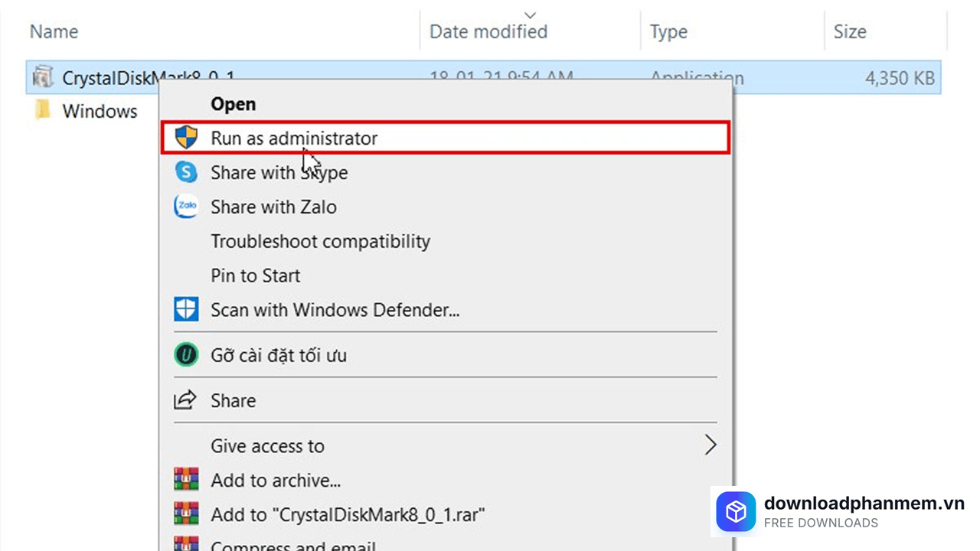The height and width of the screenshot is (551, 980).
Task: Click the green uninstaller icon
Action: 186,355
